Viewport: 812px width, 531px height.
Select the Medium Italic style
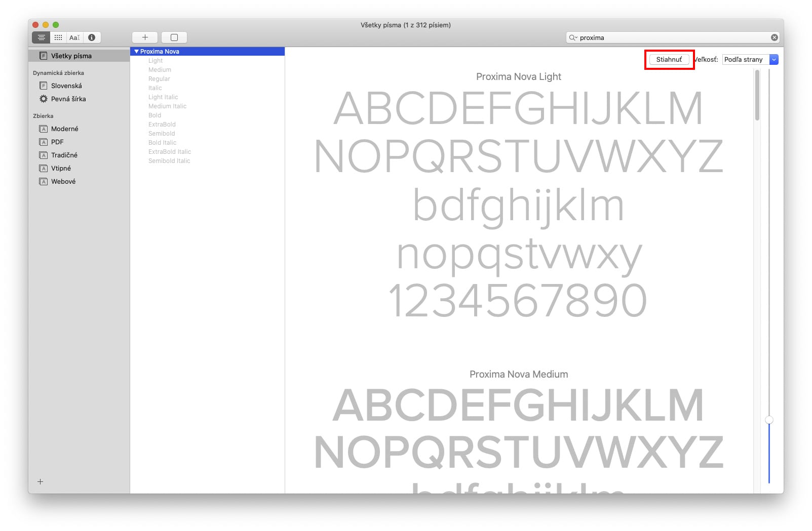point(167,106)
